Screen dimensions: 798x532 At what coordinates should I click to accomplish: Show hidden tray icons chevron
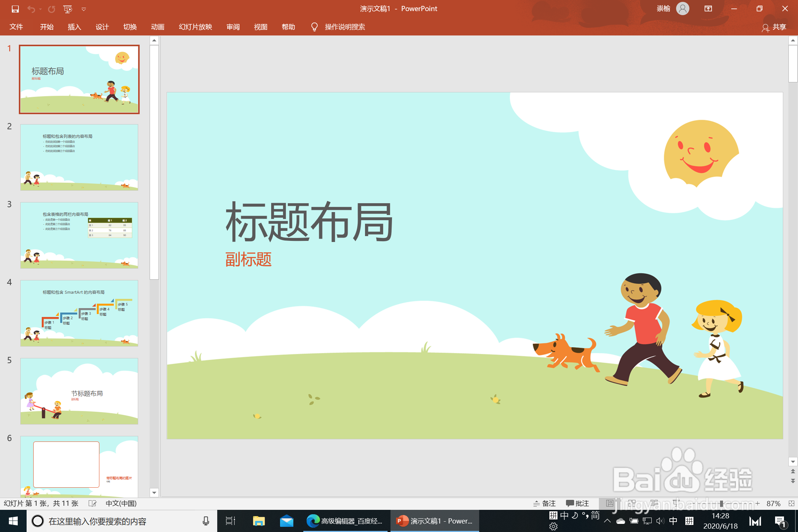coord(607,521)
